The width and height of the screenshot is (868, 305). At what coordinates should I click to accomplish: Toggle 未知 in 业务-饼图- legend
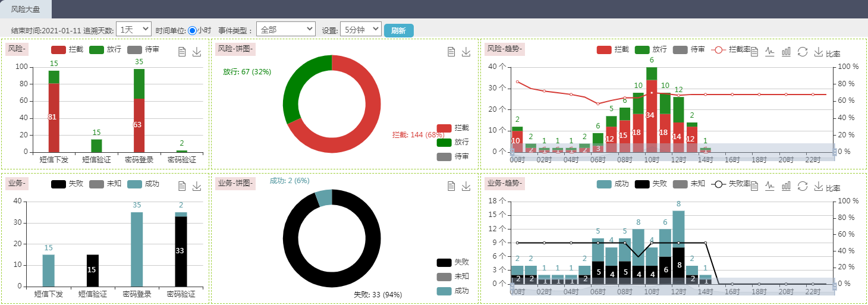(x=453, y=276)
